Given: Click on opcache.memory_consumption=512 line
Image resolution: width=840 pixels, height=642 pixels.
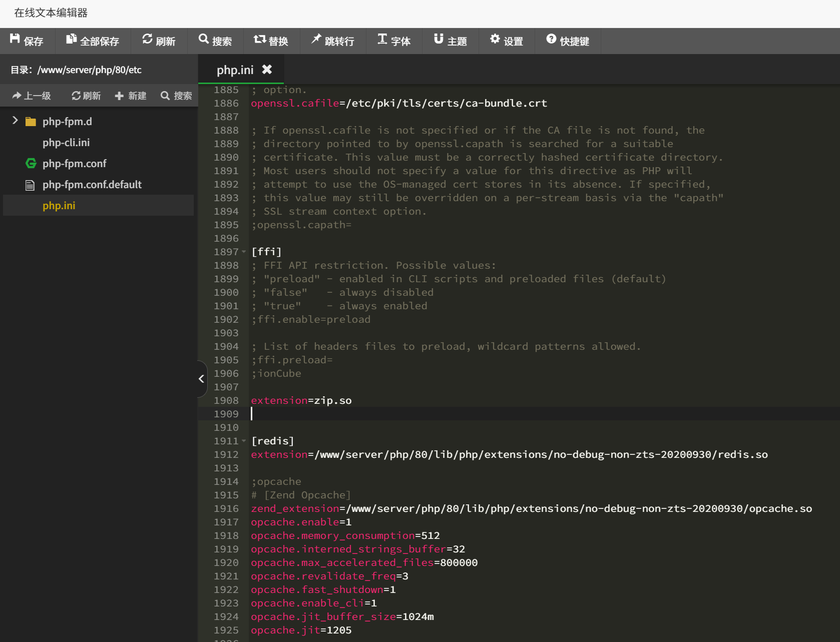Looking at the screenshot, I should 345,535.
